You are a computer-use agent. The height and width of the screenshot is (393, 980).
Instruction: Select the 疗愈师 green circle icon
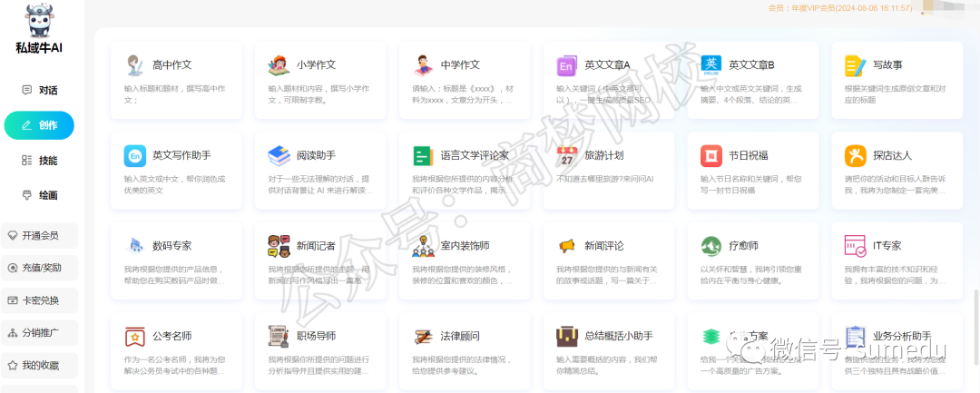[x=711, y=246]
